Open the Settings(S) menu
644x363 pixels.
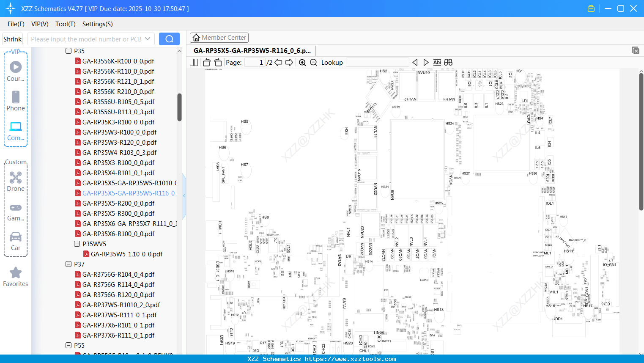[98, 24]
